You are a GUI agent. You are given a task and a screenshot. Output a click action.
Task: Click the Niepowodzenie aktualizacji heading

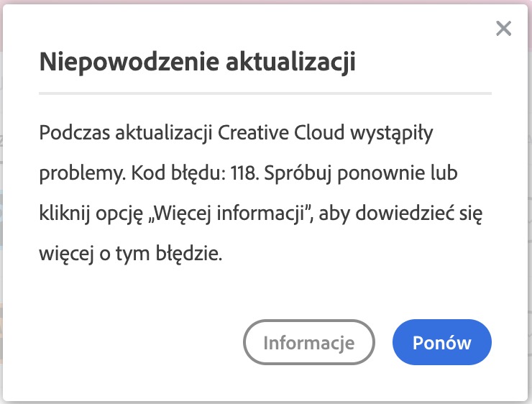click(198, 63)
